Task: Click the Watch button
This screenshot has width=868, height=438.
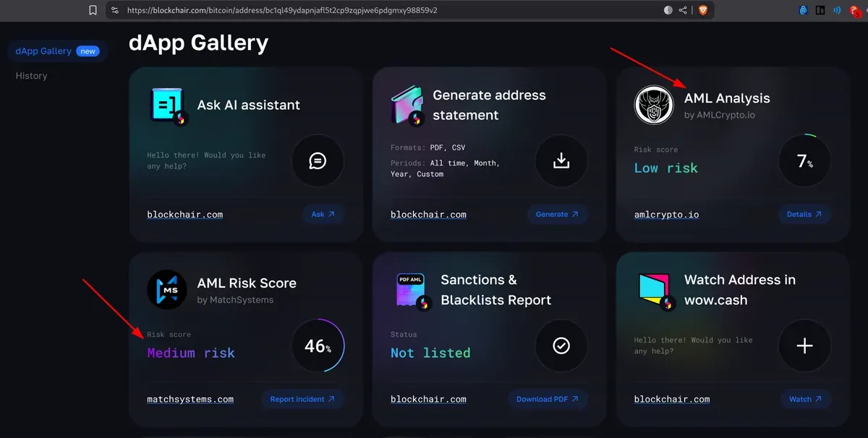Action: (x=806, y=399)
